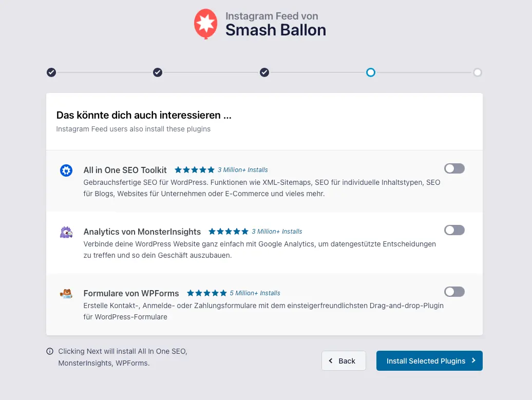Click the WPForms bear mascot icon
This screenshot has width=532, height=400.
click(x=66, y=294)
